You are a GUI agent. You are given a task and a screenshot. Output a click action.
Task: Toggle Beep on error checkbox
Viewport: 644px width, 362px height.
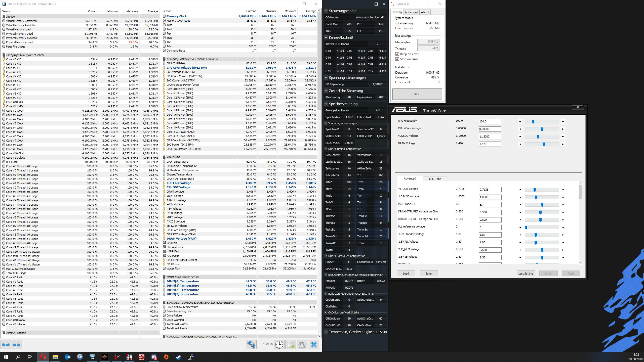coord(397,54)
